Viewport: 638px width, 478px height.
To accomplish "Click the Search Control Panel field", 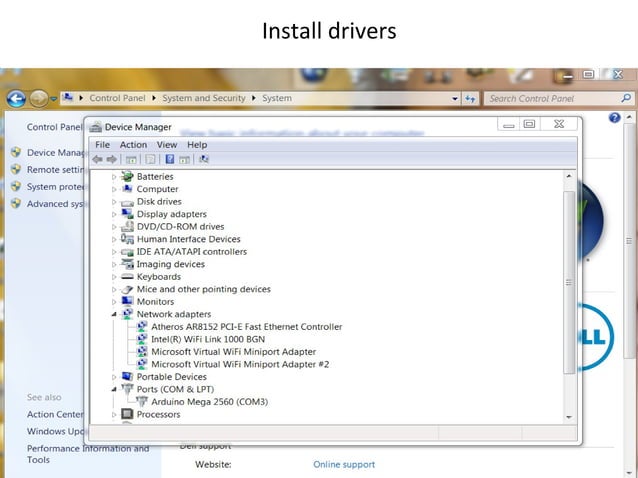I will click(553, 98).
